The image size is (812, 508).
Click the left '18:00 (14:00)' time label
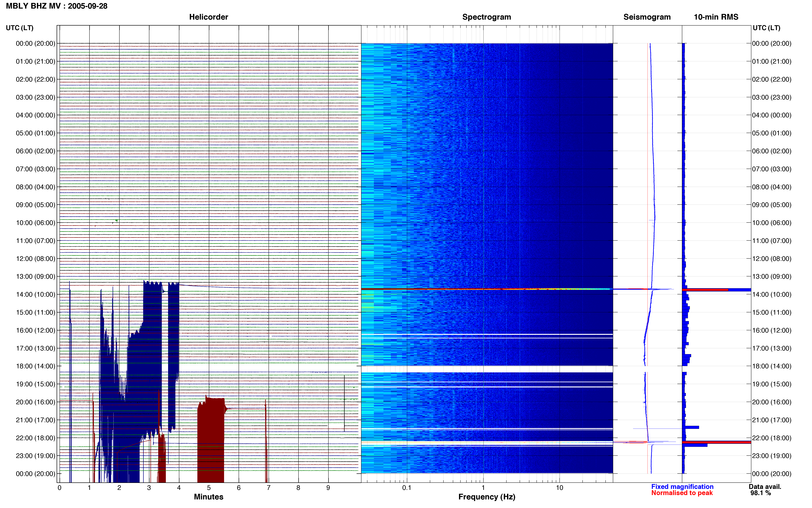pyautogui.click(x=36, y=366)
